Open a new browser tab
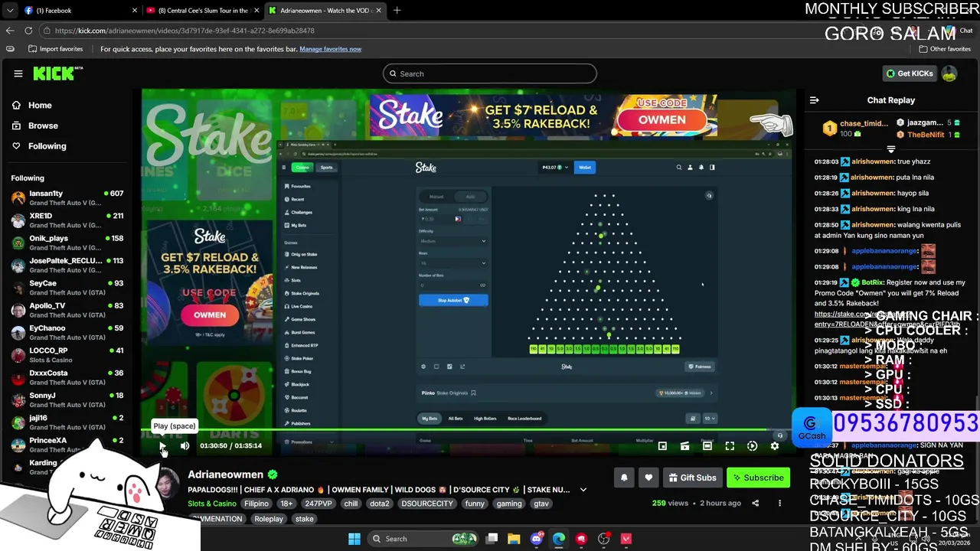Image resolution: width=980 pixels, height=551 pixels. point(397,11)
